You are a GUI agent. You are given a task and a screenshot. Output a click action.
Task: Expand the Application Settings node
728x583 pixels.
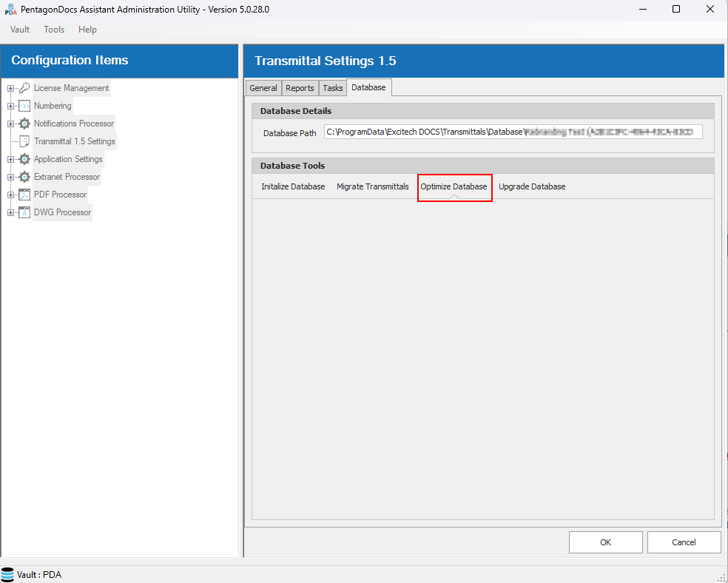(11, 160)
